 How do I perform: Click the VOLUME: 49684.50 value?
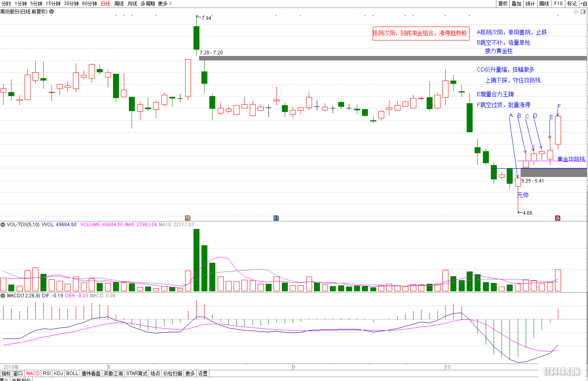102,225
